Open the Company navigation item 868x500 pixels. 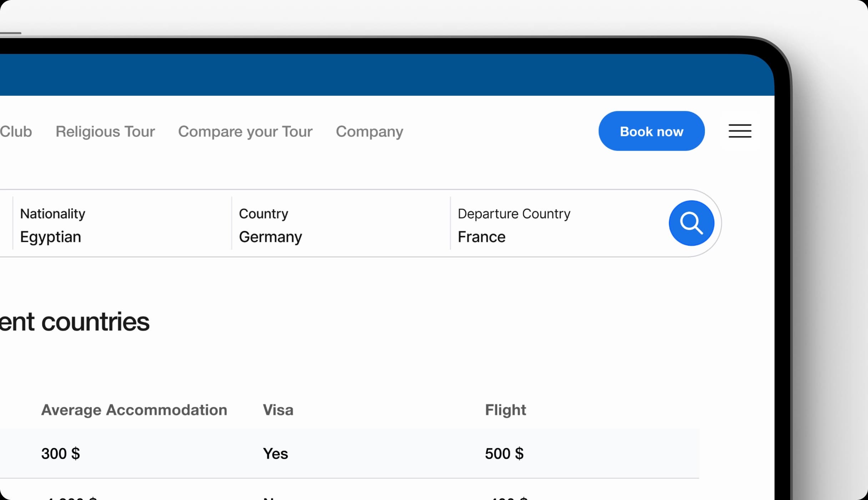pos(369,131)
